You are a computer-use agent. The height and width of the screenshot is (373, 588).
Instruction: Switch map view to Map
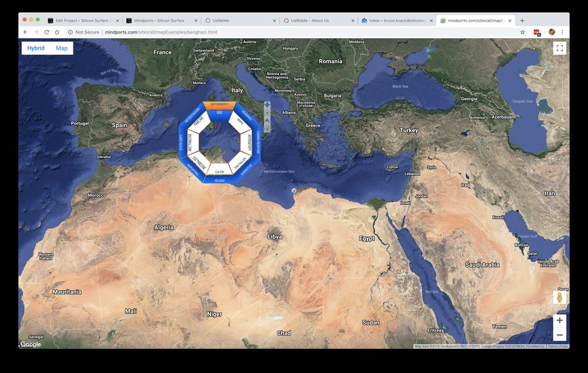point(62,48)
